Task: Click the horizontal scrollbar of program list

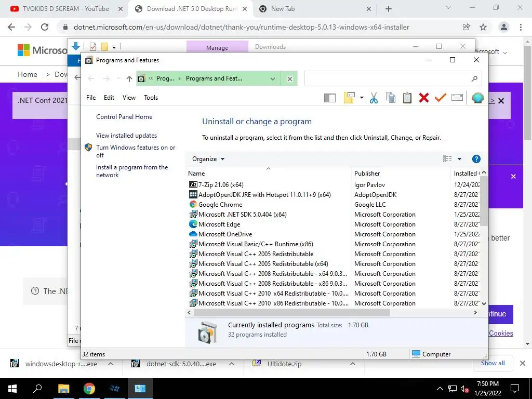Action: [x=292, y=313]
